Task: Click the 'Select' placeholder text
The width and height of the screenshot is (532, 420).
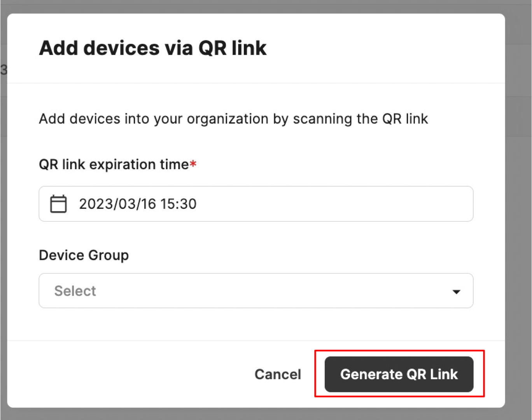Action: [75, 291]
